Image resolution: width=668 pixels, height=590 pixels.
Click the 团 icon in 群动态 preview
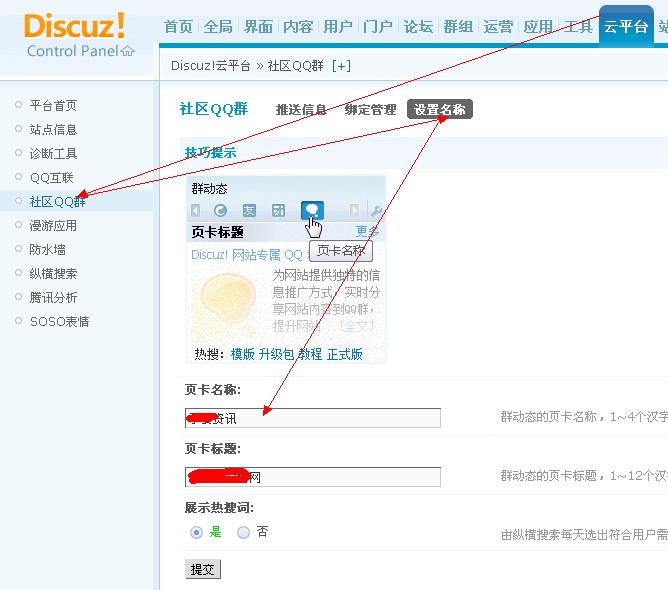pyautogui.click(x=278, y=210)
